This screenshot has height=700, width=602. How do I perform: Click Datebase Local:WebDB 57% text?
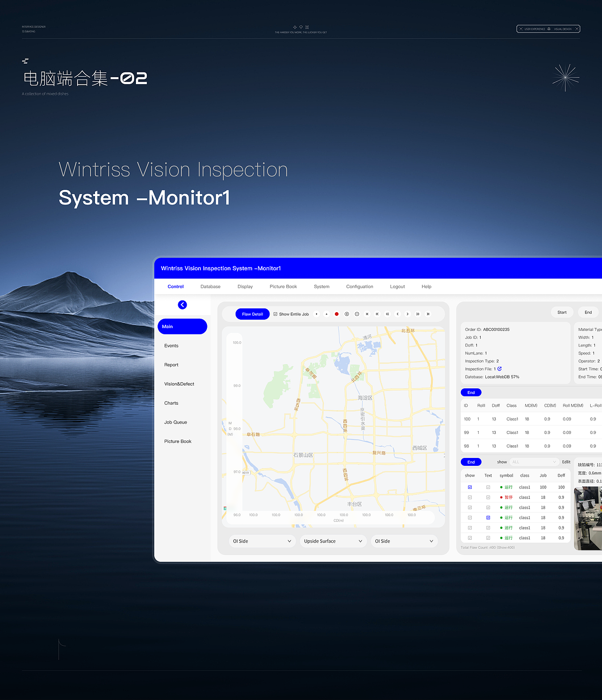[492, 377]
